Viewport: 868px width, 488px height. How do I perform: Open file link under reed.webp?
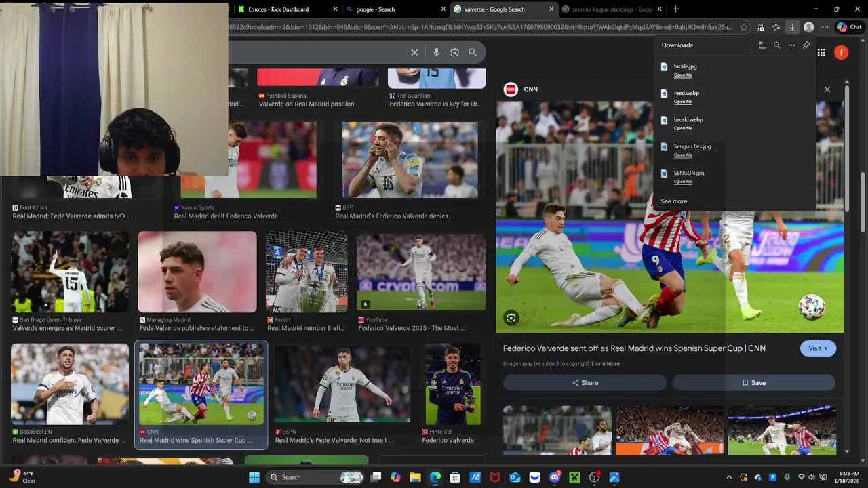pyautogui.click(x=683, y=102)
